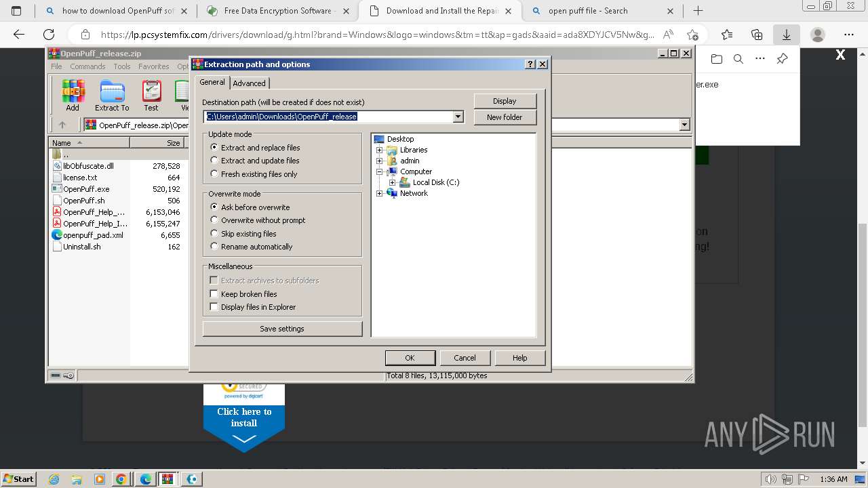Image resolution: width=868 pixels, height=488 pixels.
Task: Open Chrome from taskbar
Action: pyautogui.click(x=121, y=479)
